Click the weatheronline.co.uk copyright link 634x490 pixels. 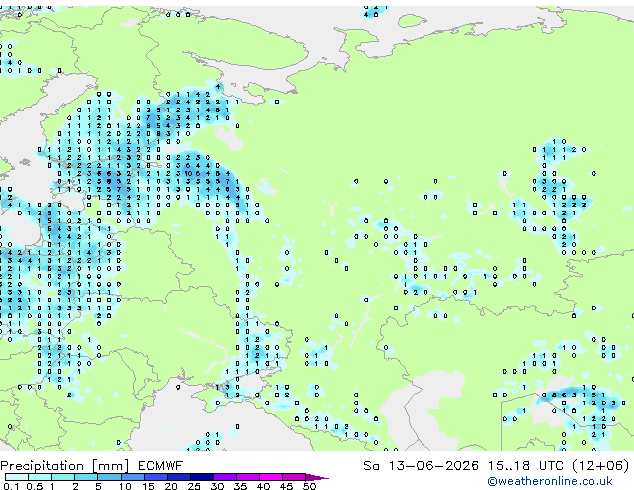pos(549,481)
